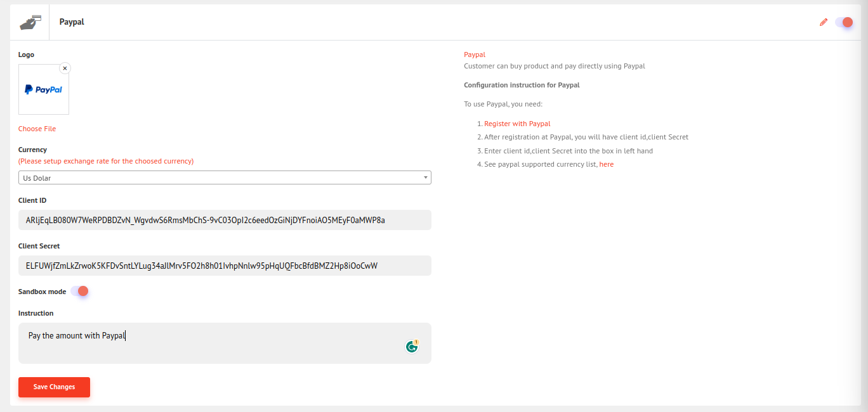Click the red Paypal heading in the instructions
868x412 pixels.
(x=475, y=55)
